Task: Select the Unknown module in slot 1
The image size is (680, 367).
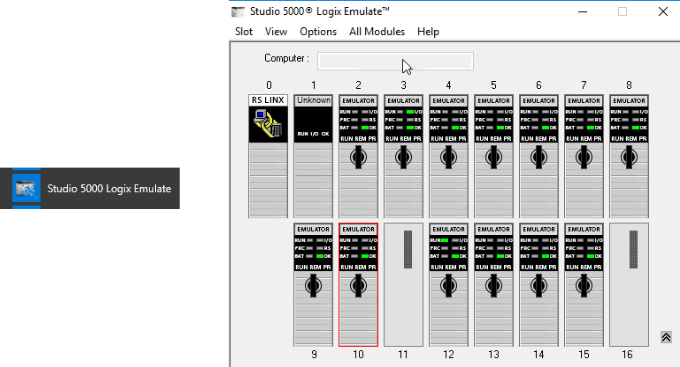Action: (313, 156)
